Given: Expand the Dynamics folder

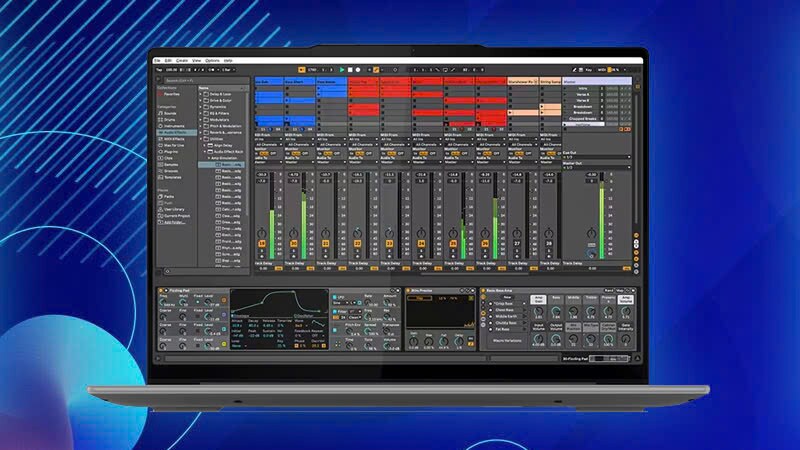Looking at the screenshot, I should point(201,107).
